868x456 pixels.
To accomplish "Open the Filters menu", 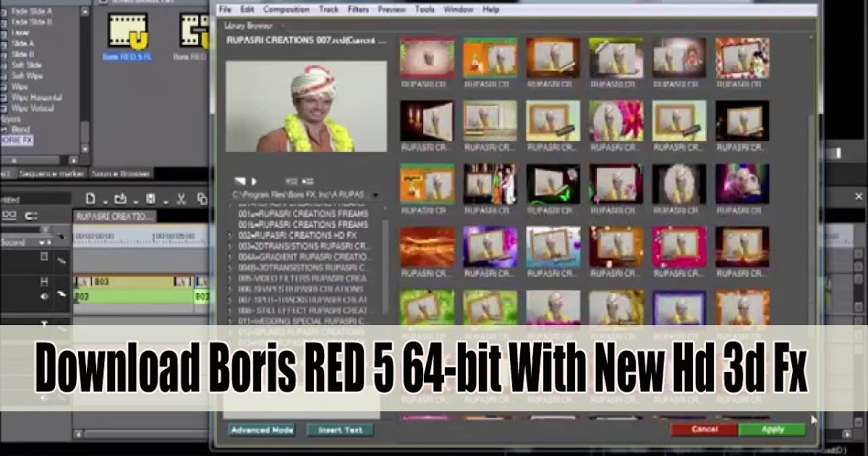I will [358, 9].
